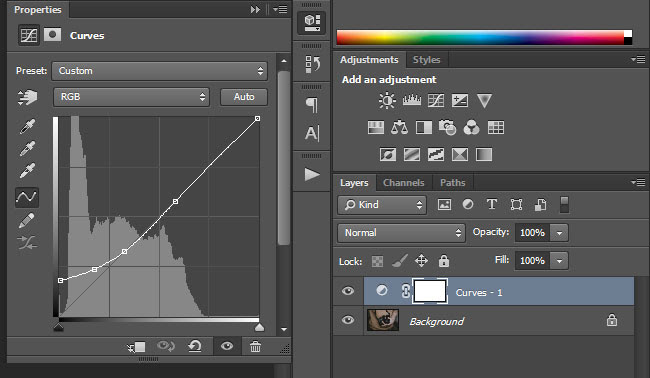The height and width of the screenshot is (378, 650).
Task: Pick the gray point eyedropper
Action: coord(27,148)
